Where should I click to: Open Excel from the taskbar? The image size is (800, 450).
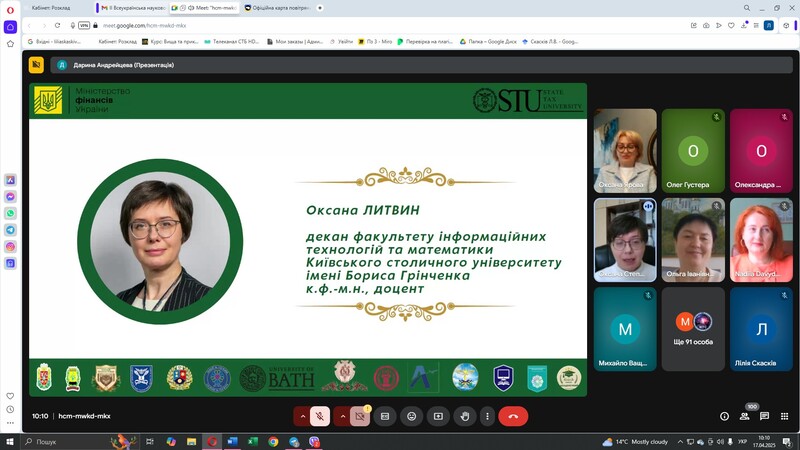click(253, 441)
